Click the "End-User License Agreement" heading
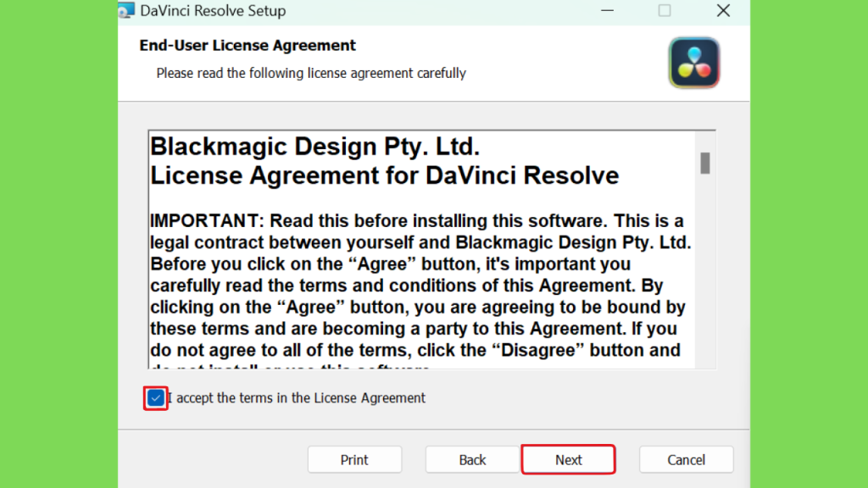 [x=248, y=46]
